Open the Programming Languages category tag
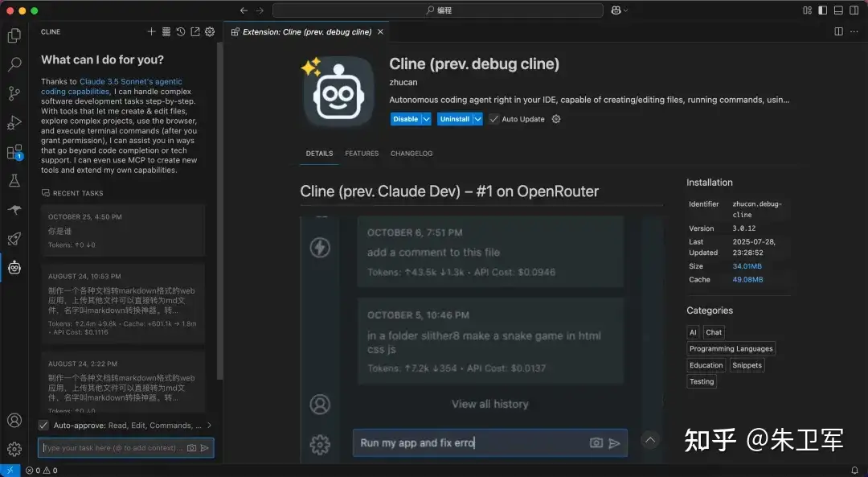Viewport: 868px width, 477px height. point(731,348)
